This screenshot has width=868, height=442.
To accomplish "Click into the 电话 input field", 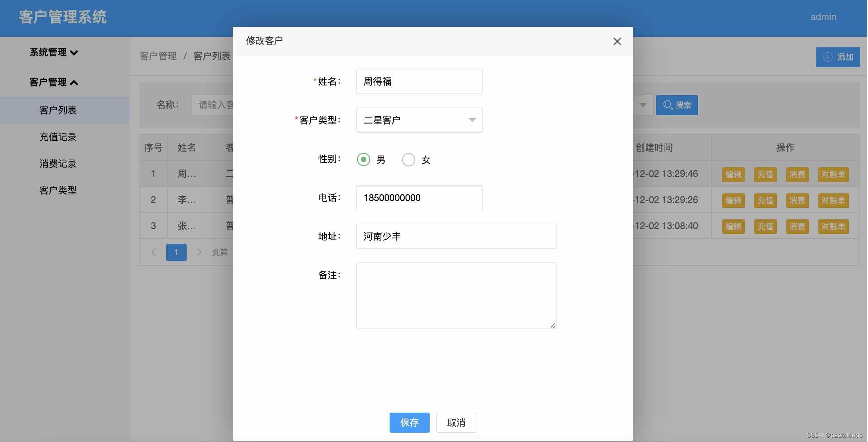I will coord(420,198).
